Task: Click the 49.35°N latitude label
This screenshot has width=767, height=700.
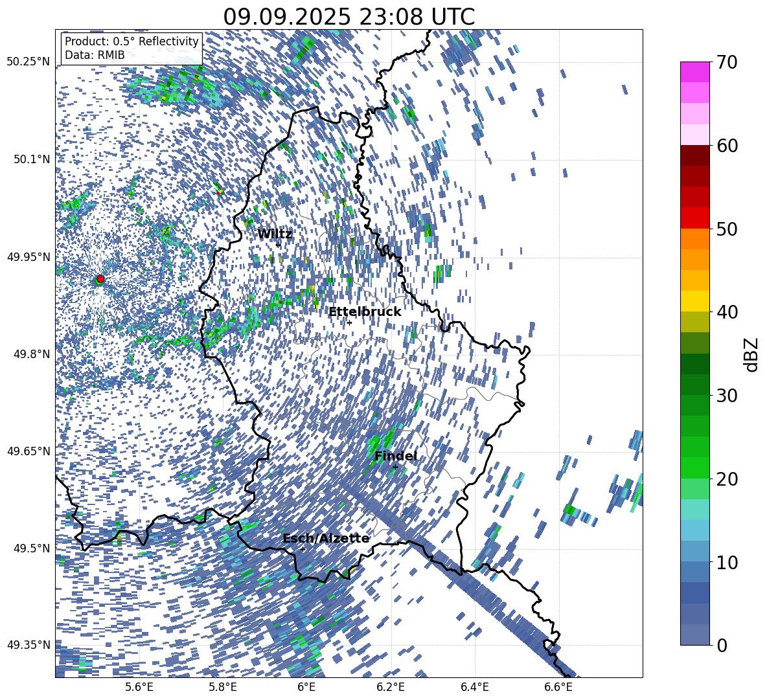Action: pos(29,645)
